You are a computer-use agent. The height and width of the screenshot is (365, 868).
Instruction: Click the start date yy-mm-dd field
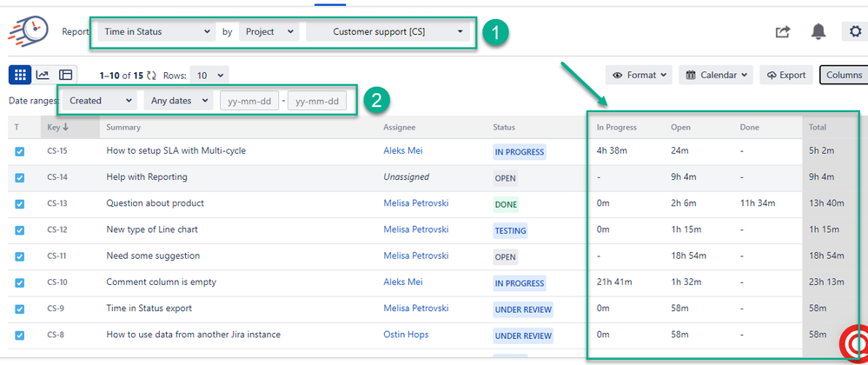point(249,102)
